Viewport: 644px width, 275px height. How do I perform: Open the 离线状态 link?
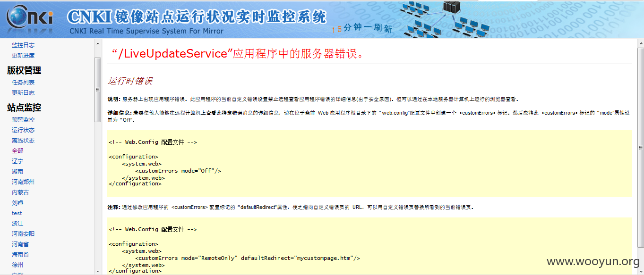pos(23,141)
